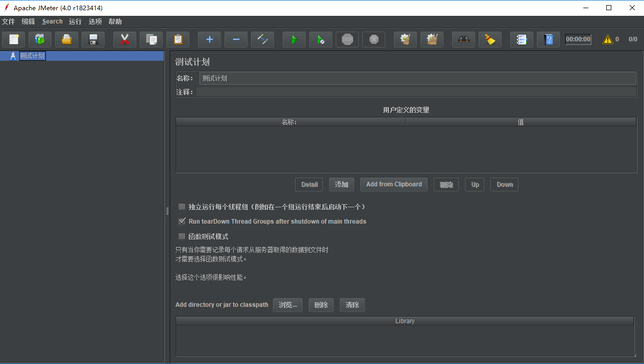Cut selection with scissors icon
This screenshot has height=364, width=644.
[x=125, y=39]
